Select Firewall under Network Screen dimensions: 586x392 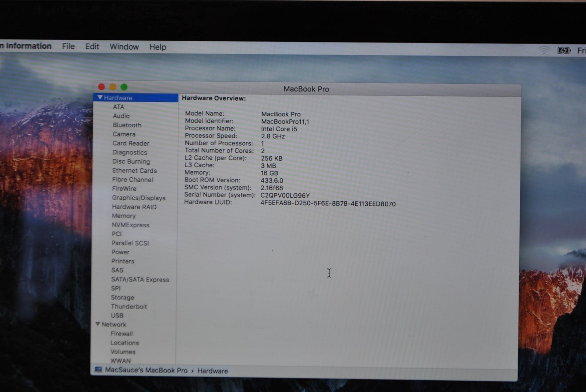click(122, 334)
